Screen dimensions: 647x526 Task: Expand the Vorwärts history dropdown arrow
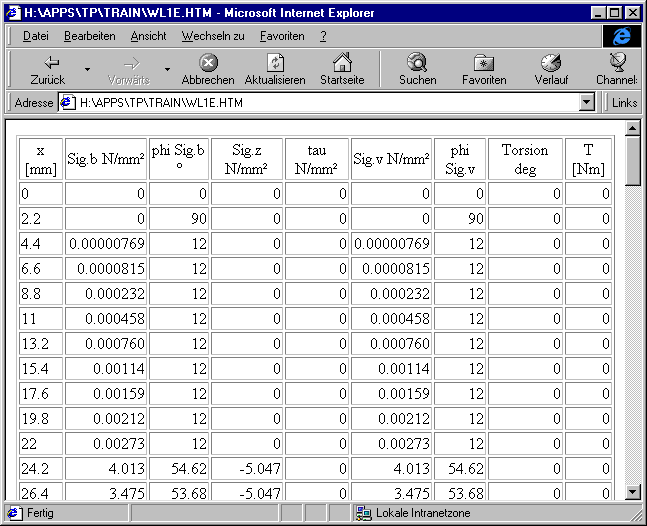[x=167, y=70]
